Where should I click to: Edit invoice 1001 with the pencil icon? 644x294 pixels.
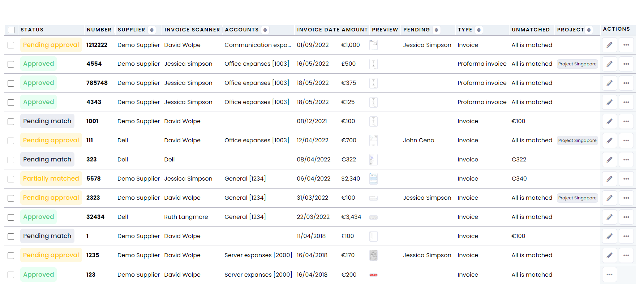(x=609, y=121)
